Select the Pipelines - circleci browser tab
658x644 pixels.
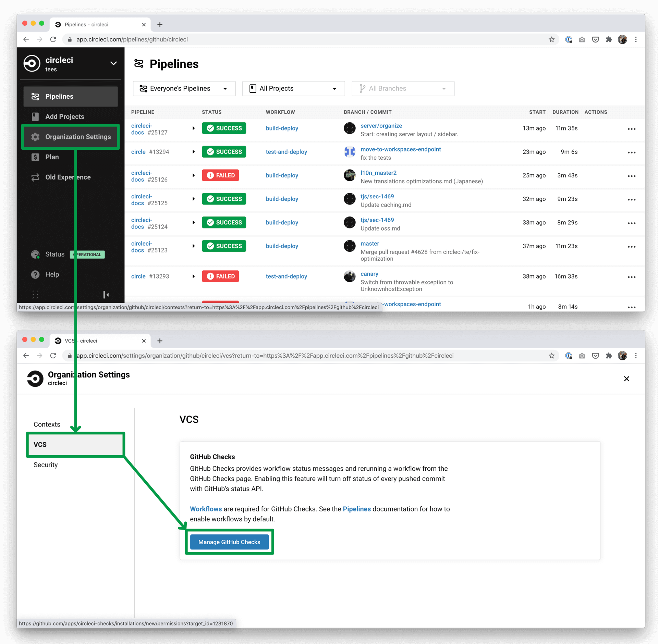coord(99,25)
